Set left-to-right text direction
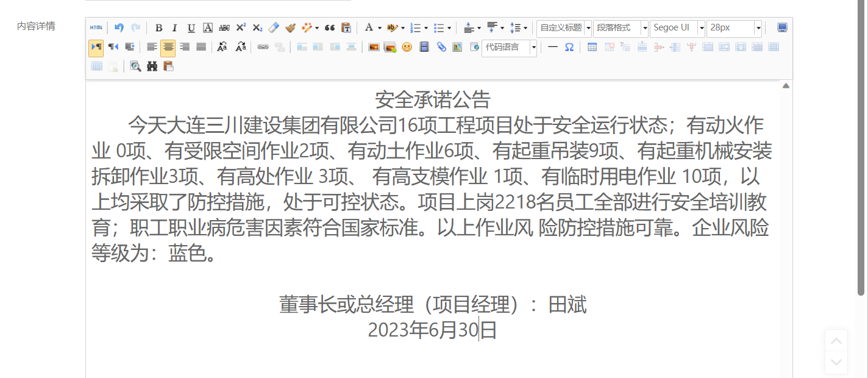This screenshot has width=868, height=378. (96, 47)
